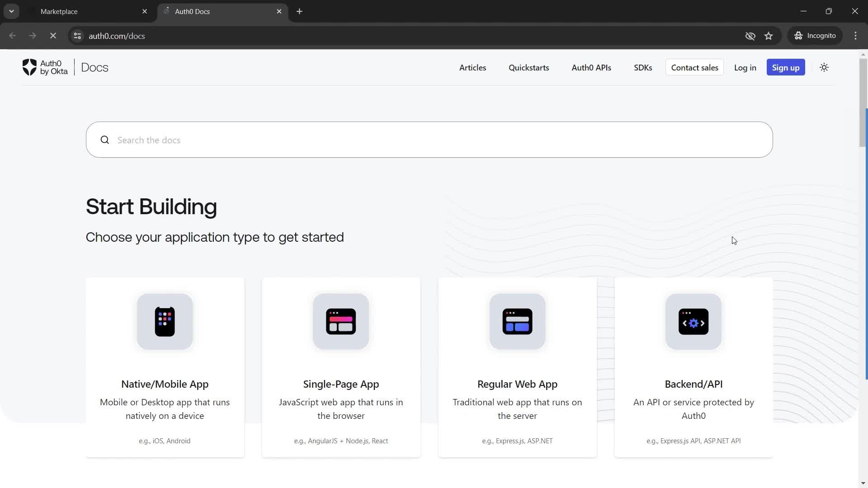Click the third-party cookies eye icon
The height and width of the screenshot is (488, 868).
750,36
